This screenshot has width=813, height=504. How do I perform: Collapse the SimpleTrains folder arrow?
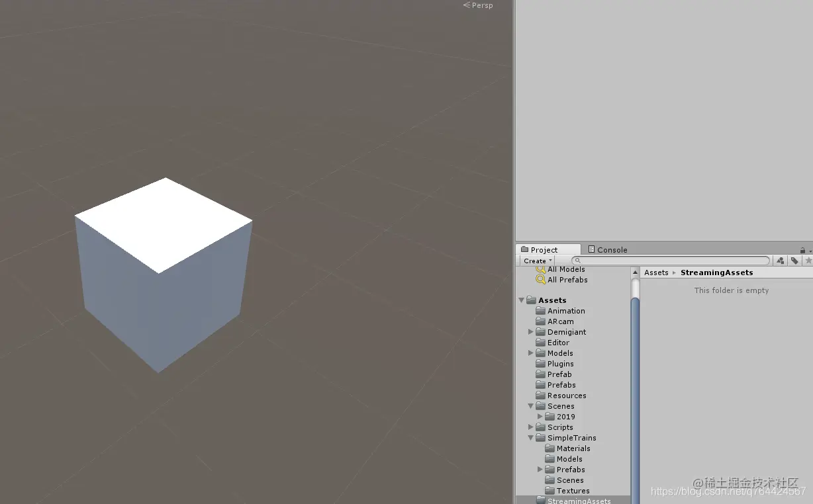[530, 438]
